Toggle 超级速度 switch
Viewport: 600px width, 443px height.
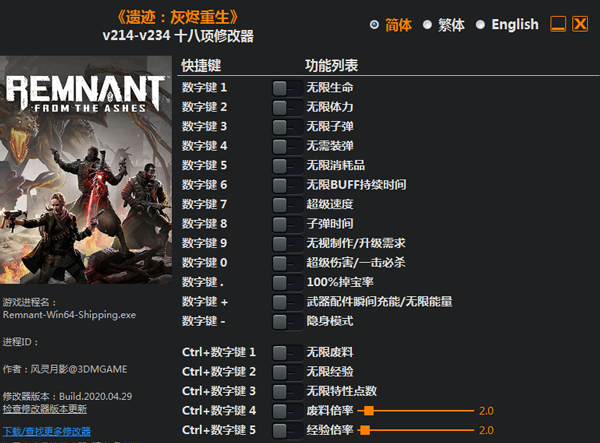pos(287,205)
